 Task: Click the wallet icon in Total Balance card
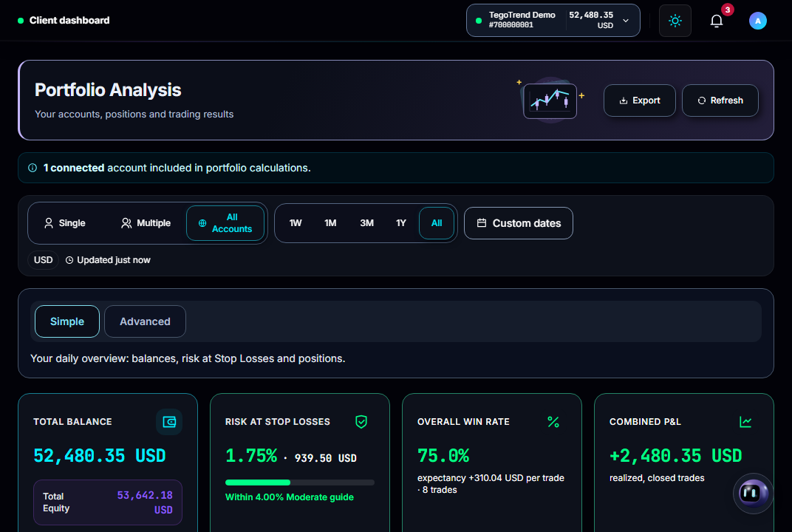point(169,422)
